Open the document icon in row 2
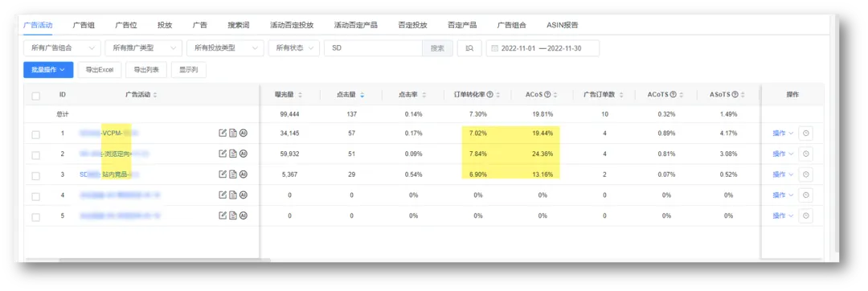The width and height of the screenshot is (868, 291). [x=233, y=154]
